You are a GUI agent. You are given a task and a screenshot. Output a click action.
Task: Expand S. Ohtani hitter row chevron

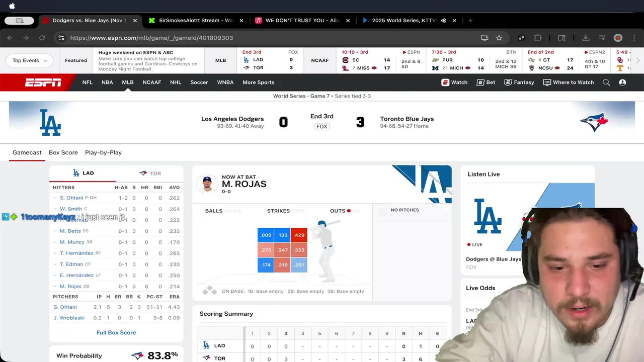coord(55,198)
